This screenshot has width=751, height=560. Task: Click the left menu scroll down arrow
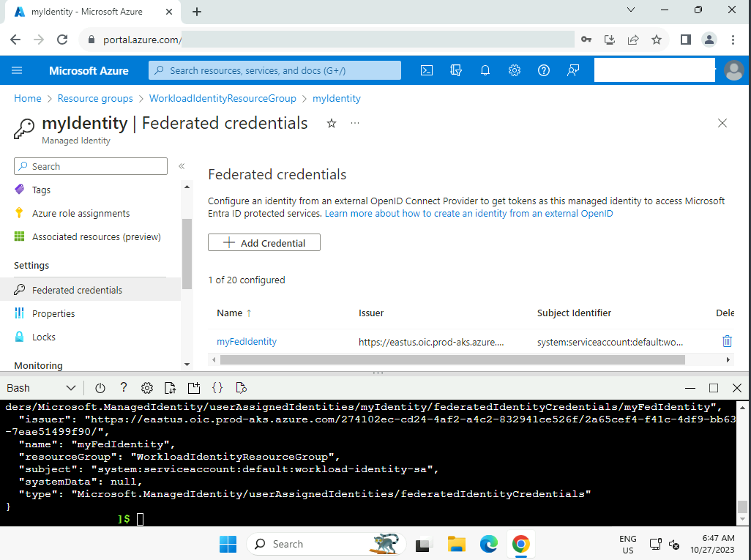pos(187,365)
